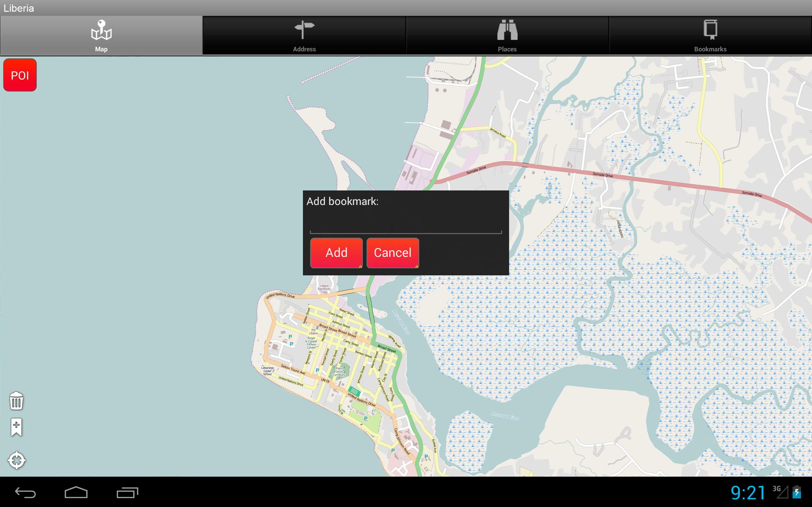Confirm with the Add button
The width and height of the screenshot is (812, 507).
pos(337,253)
